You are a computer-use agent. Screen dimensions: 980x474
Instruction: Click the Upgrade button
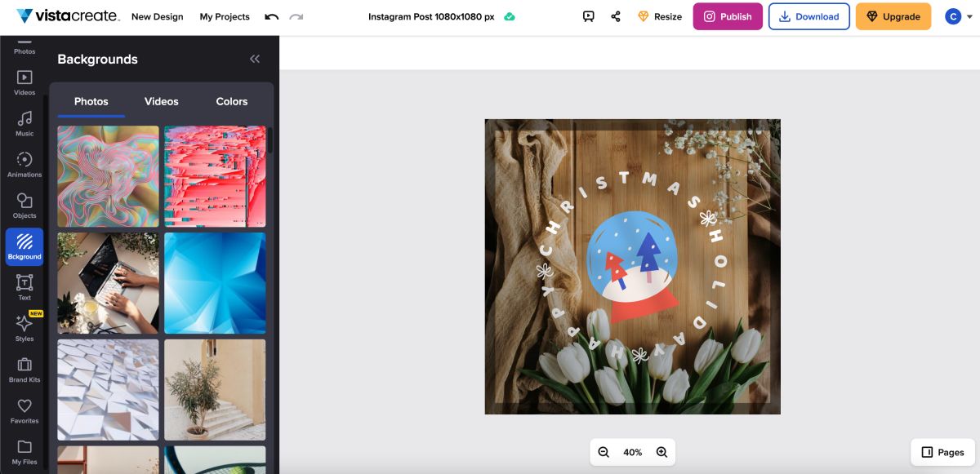tap(893, 16)
